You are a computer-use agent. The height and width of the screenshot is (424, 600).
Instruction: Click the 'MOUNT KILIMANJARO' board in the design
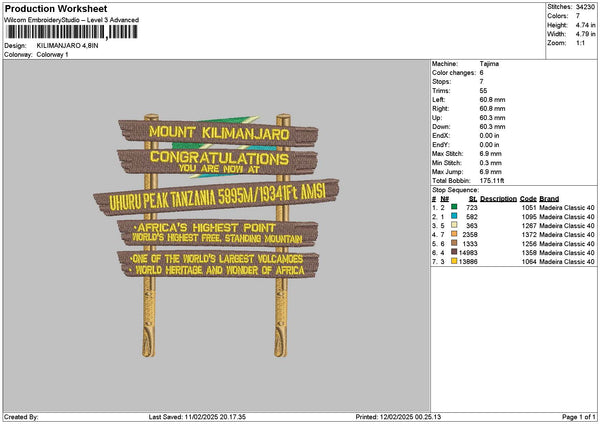(x=218, y=132)
